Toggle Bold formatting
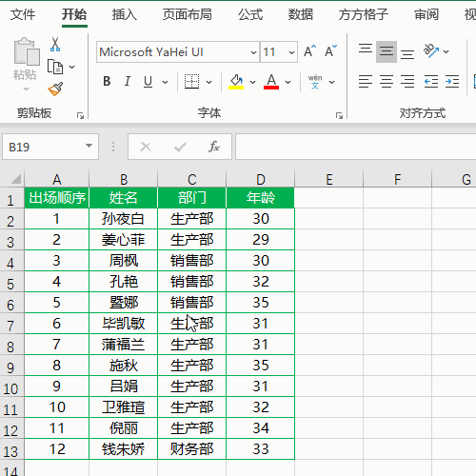Screen dimensions: 476x476 click(107, 82)
